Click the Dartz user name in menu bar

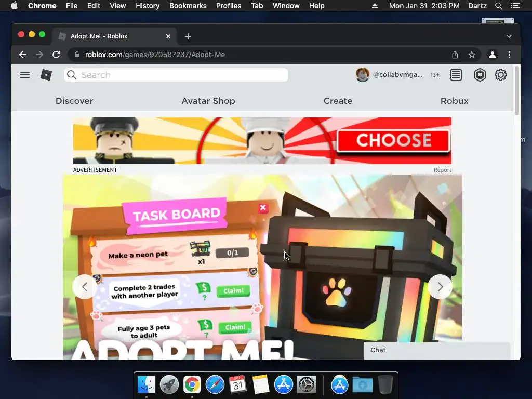click(477, 6)
